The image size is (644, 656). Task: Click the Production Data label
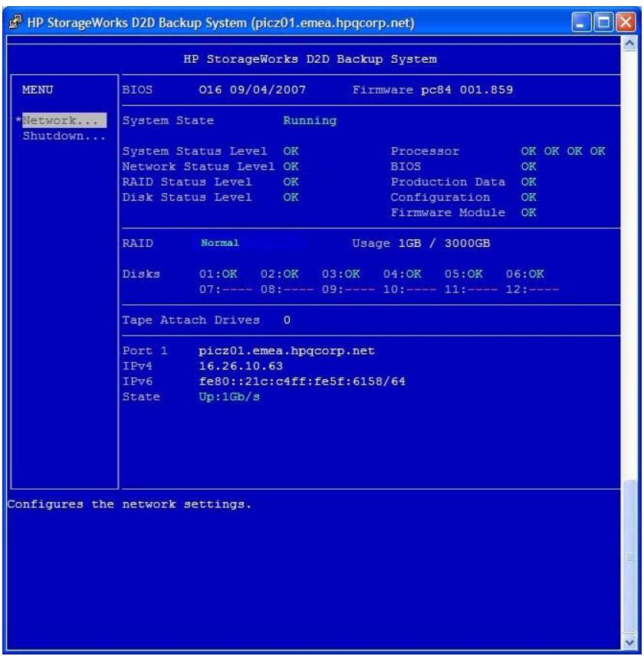click(448, 182)
